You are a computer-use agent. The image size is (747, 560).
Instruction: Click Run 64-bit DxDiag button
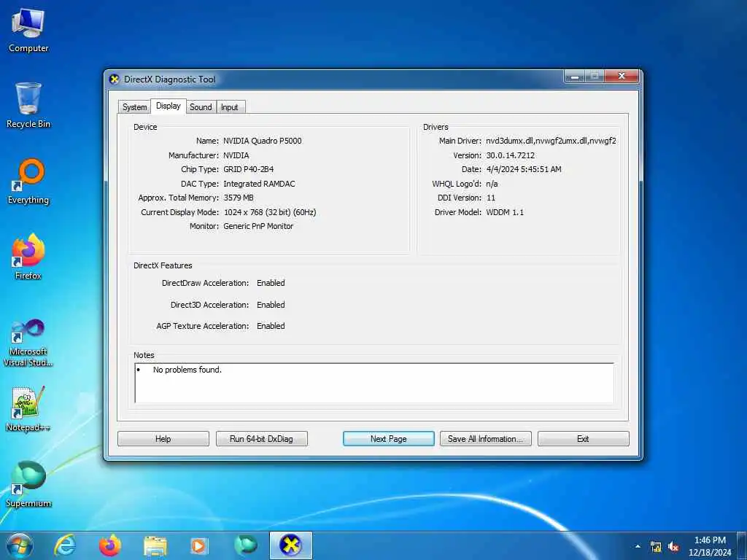tap(261, 438)
